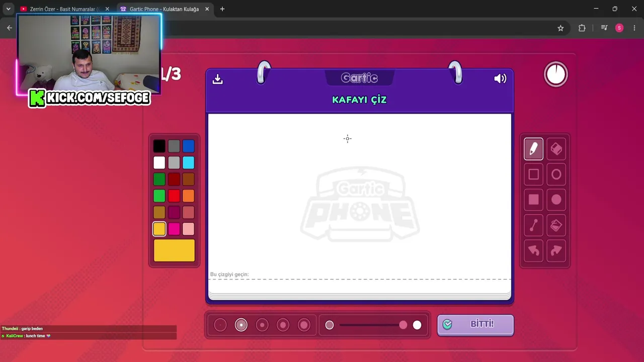Image resolution: width=644 pixels, height=362 pixels.
Task: Open Chrome extensions puzzle icon
Action: point(582,28)
